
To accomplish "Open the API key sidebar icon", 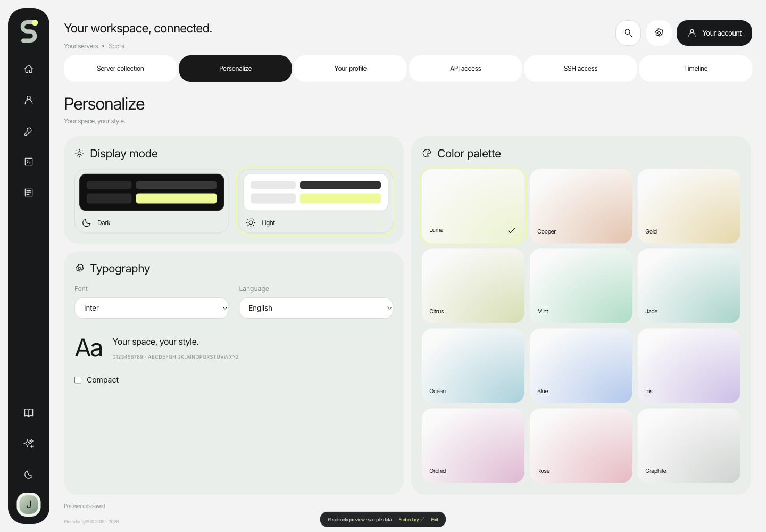I will (x=29, y=131).
